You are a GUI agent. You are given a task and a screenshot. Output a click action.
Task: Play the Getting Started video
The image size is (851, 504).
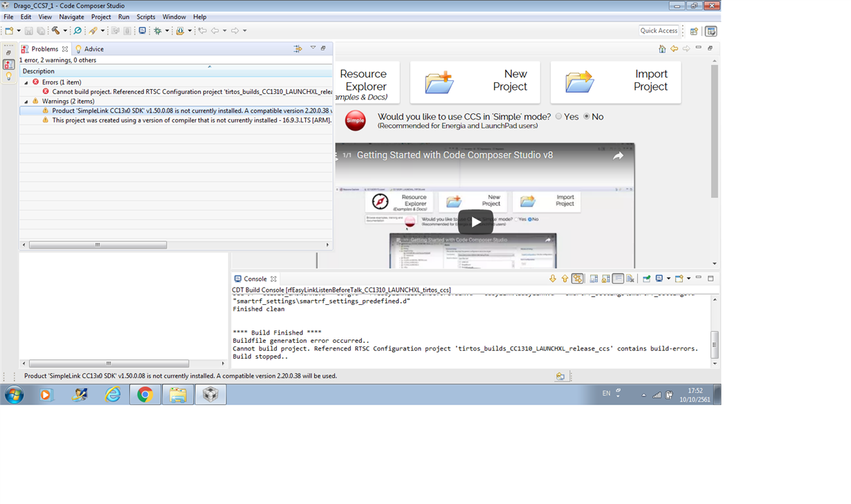click(476, 222)
